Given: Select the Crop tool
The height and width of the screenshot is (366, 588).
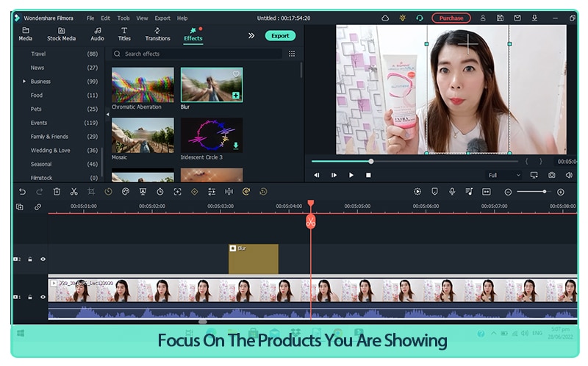Looking at the screenshot, I should pyautogui.click(x=91, y=192).
